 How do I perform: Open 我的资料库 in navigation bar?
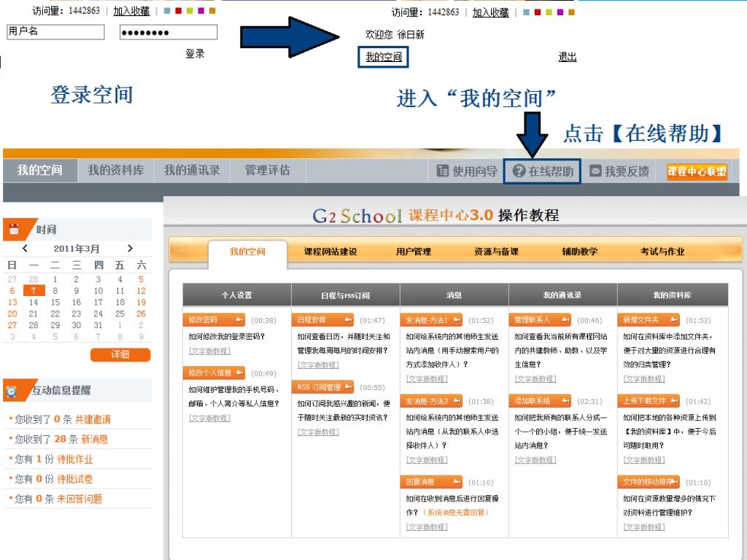tap(116, 171)
